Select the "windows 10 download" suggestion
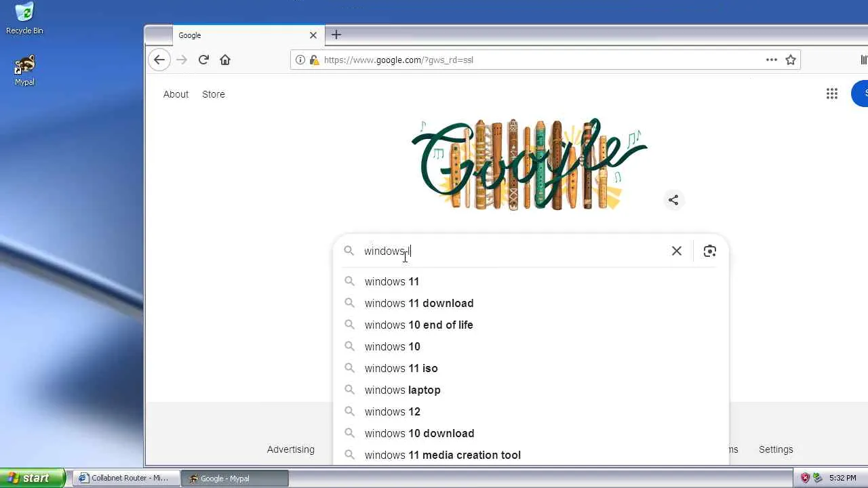 (x=531, y=433)
